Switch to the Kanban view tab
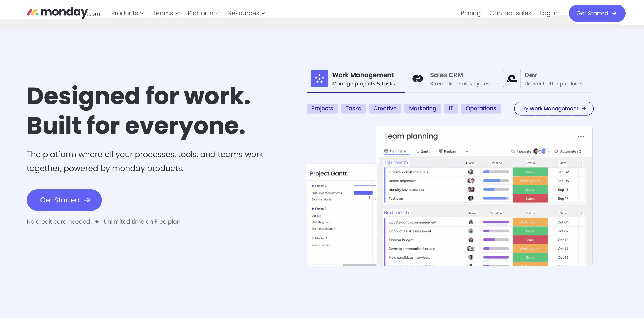Image resolution: width=644 pixels, height=318 pixels. (x=447, y=151)
